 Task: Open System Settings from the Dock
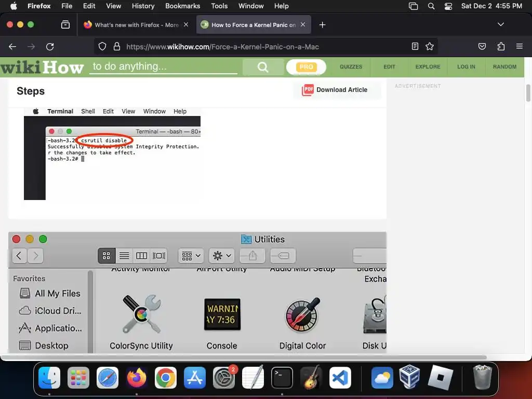coord(224,378)
